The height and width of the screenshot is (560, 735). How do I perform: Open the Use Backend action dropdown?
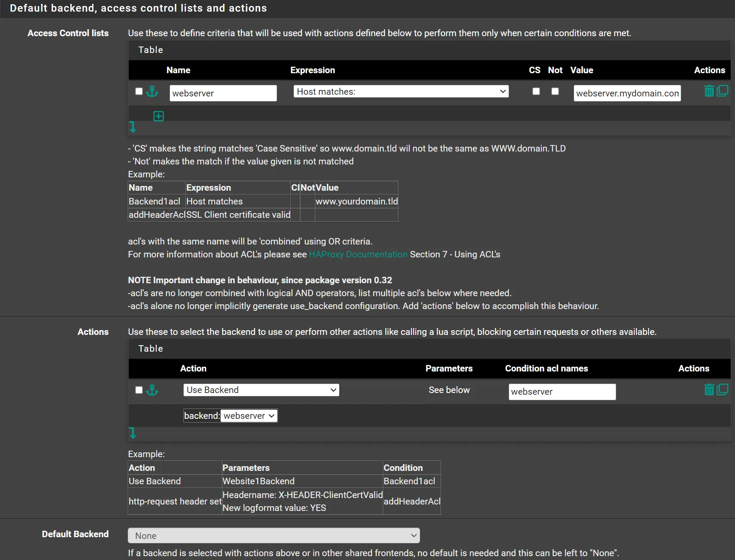(x=261, y=390)
